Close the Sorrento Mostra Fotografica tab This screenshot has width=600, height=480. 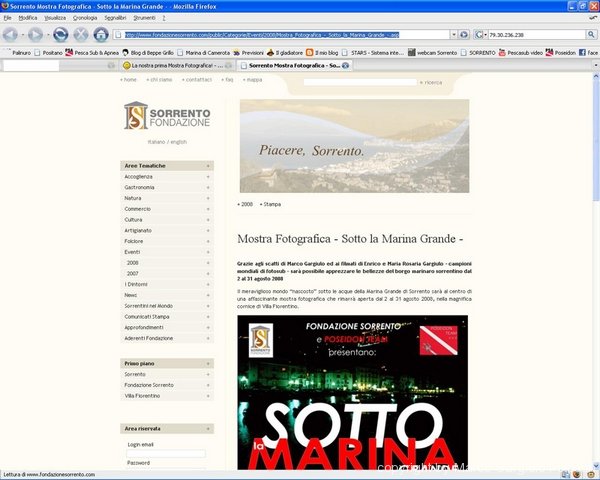[345, 65]
